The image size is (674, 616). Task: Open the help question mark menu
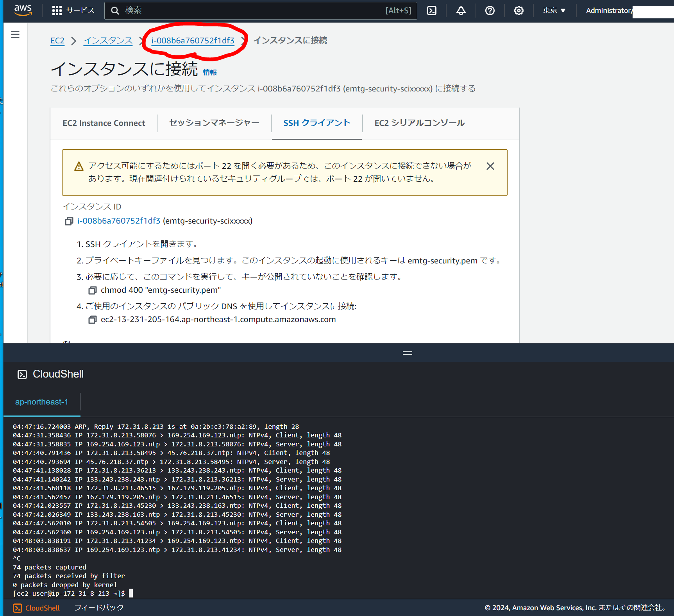490,11
